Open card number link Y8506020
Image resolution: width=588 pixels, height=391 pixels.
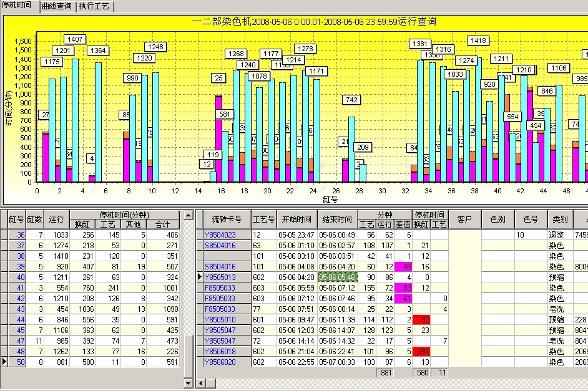click(x=220, y=362)
